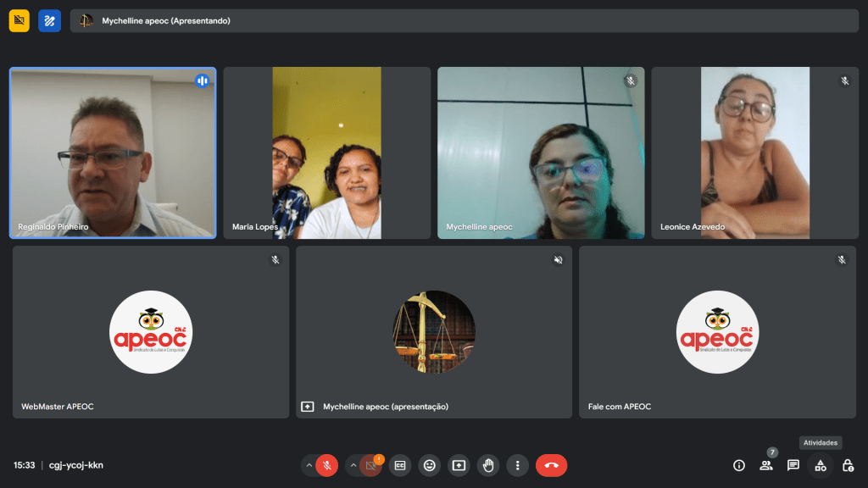Turn on the camera button
Image resolution: width=868 pixels, height=488 pixels.
[371, 465]
